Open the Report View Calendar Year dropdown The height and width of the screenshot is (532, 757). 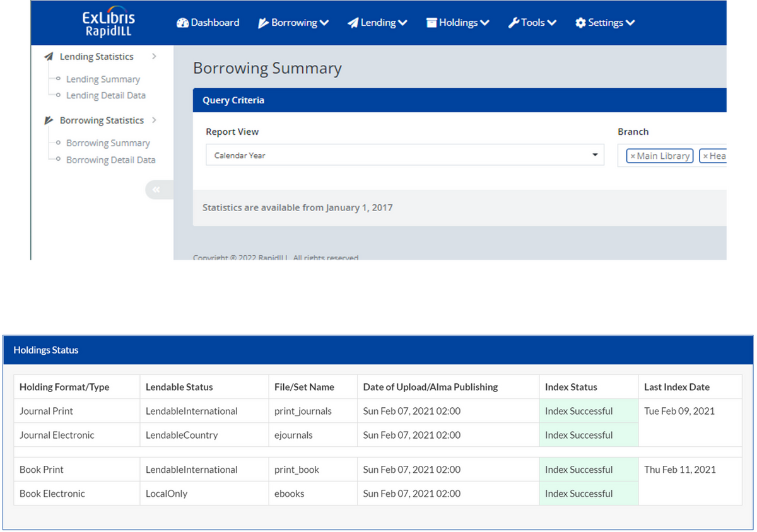point(404,155)
